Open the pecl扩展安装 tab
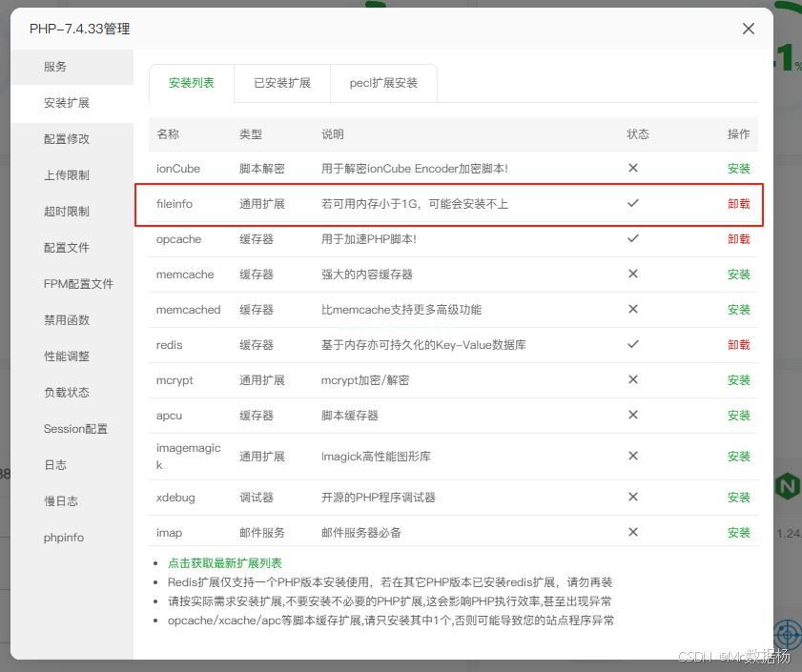802x672 pixels. 383,83
